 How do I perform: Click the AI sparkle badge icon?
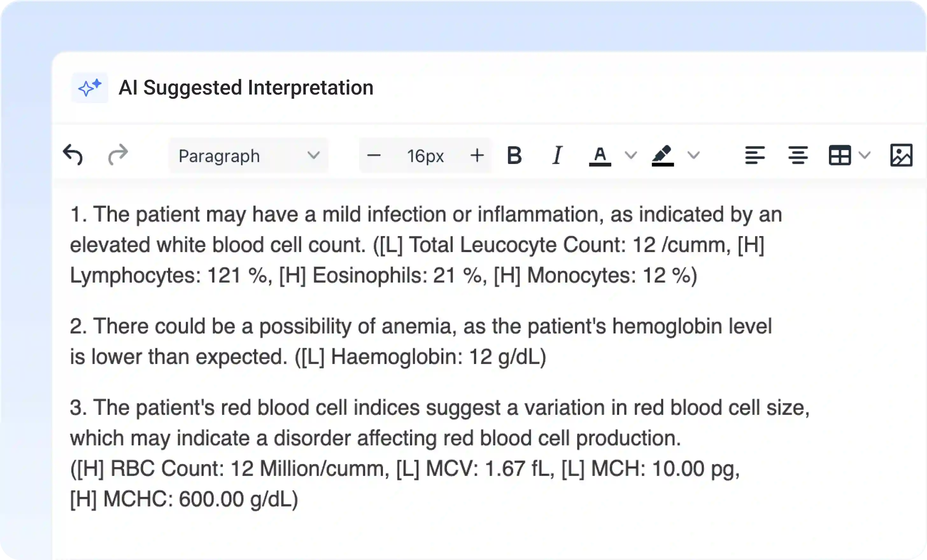pos(89,88)
